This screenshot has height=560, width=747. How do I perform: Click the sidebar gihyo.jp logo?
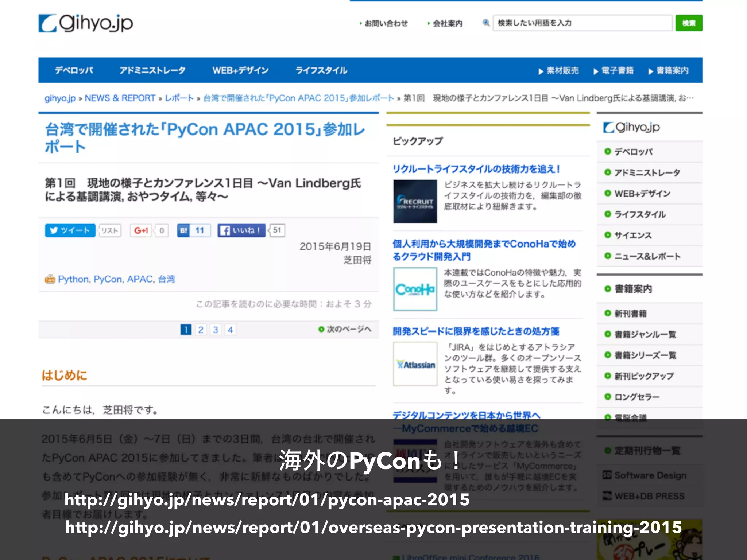click(x=631, y=127)
